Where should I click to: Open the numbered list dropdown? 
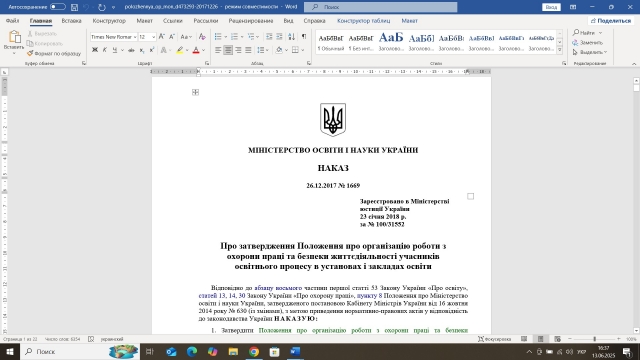coord(242,37)
